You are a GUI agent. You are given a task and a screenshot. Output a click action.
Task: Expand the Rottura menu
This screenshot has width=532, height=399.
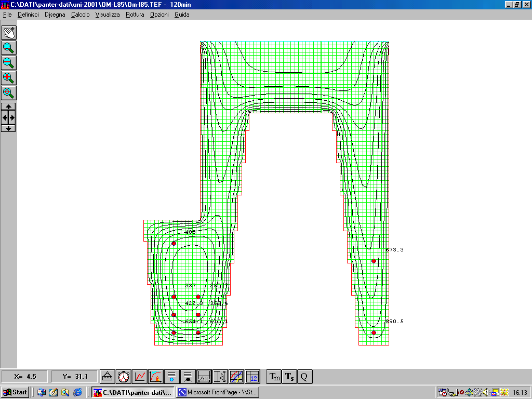[x=135, y=15]
